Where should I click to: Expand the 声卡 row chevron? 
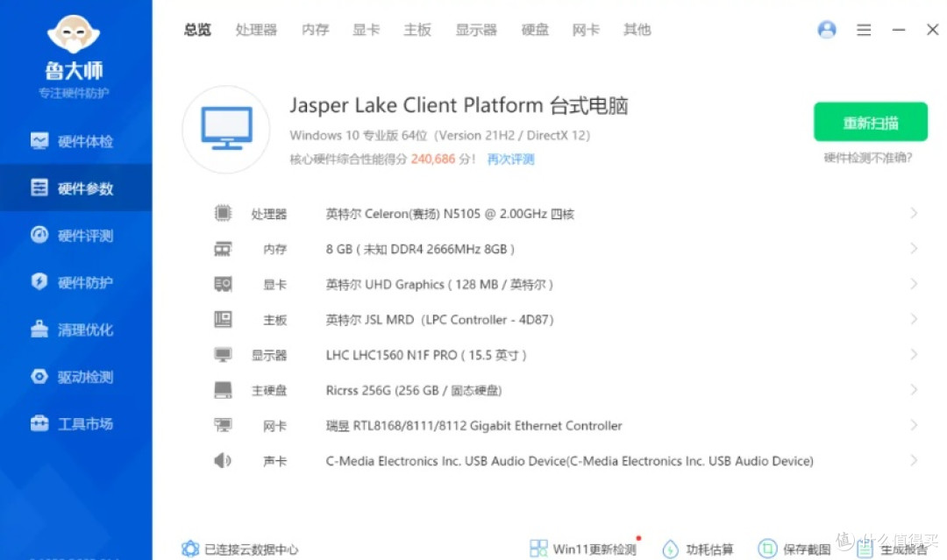click(x=914, y=460)
